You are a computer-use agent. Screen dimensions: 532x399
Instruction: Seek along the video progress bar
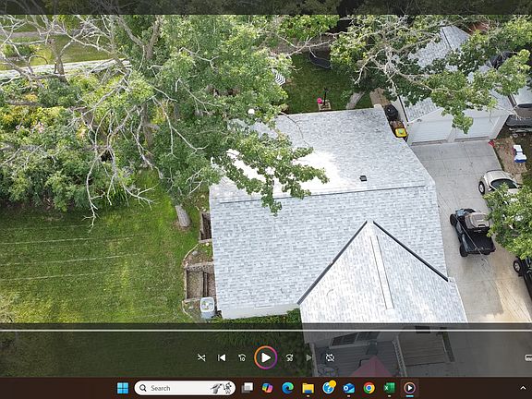[x=266, y=330]
